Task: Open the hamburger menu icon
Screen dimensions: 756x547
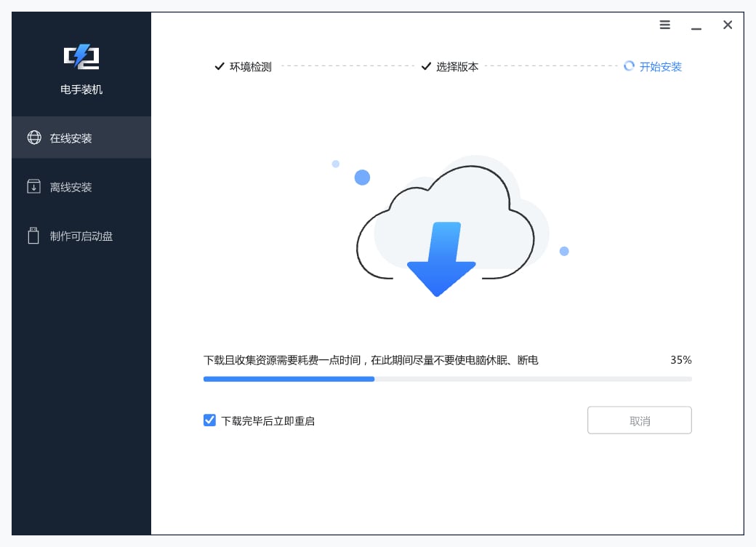Action: [x=664, y=25]
